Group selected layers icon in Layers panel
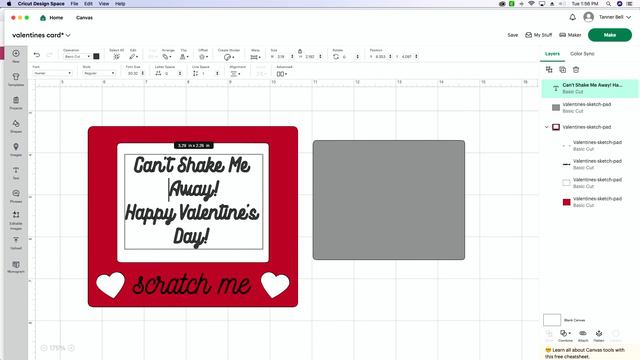The image size is (640, 360). (x=549, y=70)
